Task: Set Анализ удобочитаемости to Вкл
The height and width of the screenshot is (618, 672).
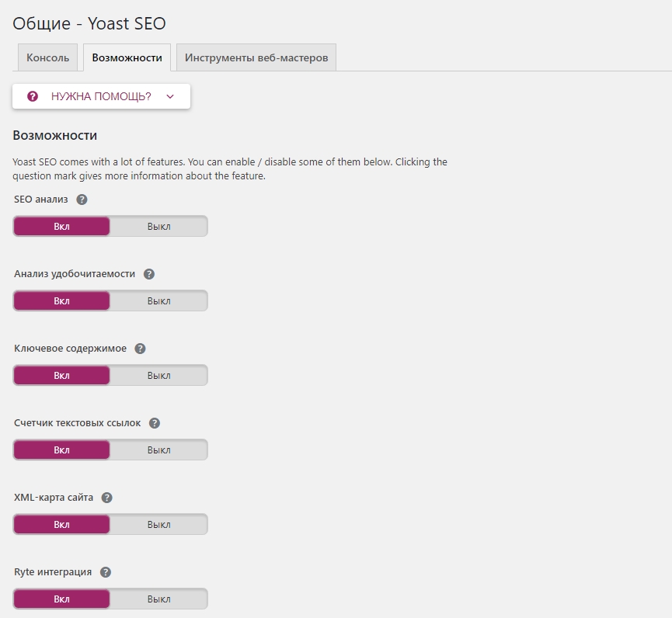Action: coord(61,300)
